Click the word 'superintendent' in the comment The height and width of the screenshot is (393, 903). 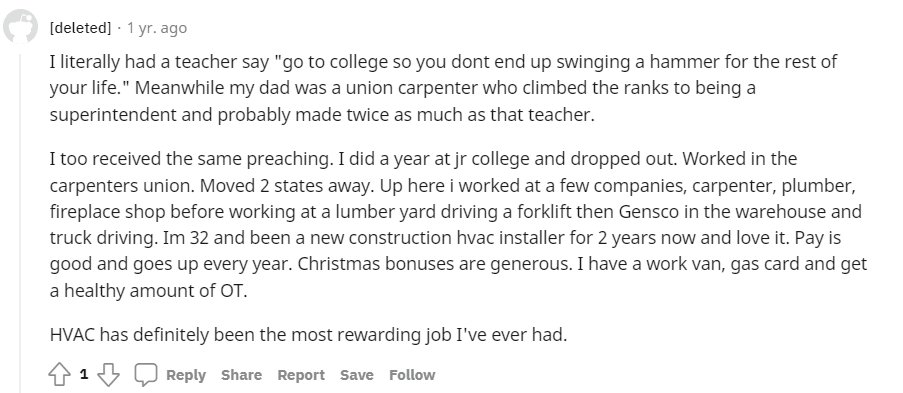click(113, 115)
